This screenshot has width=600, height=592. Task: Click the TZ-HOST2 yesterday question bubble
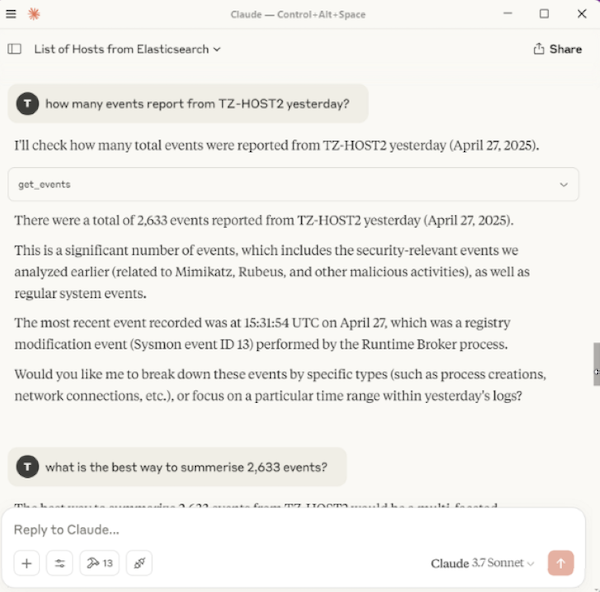pos(197,103)
